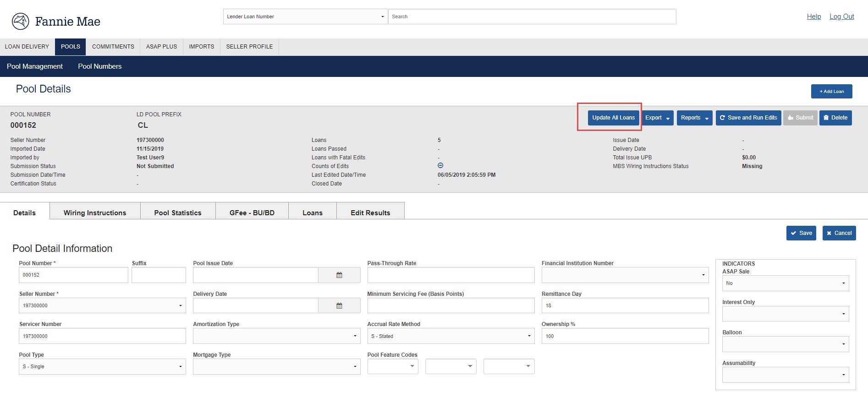The height and width of the screenshot is (403, 868).
Task: Click the Servicer Number input field
Action: 102,336
